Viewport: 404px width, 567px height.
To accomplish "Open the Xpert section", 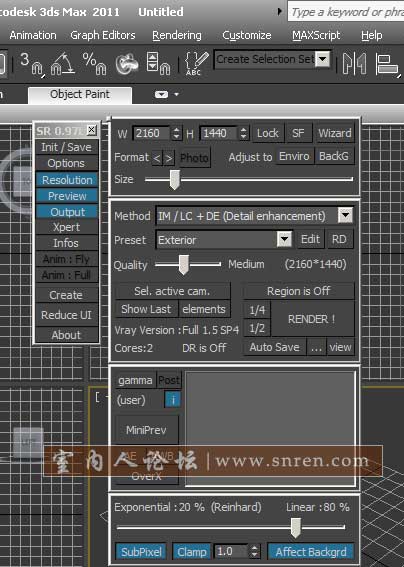I will 66,227.
